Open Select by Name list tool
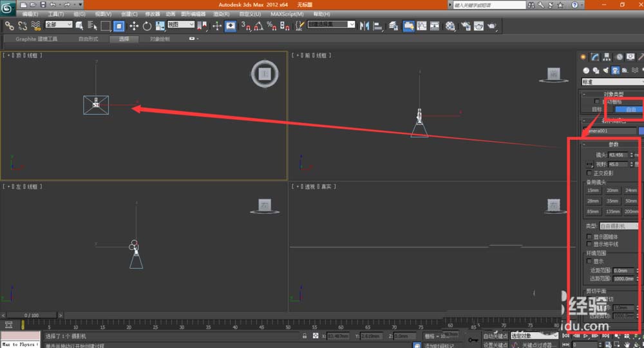The height and width of the screenshot is (348, 644). tap(92, 26)
